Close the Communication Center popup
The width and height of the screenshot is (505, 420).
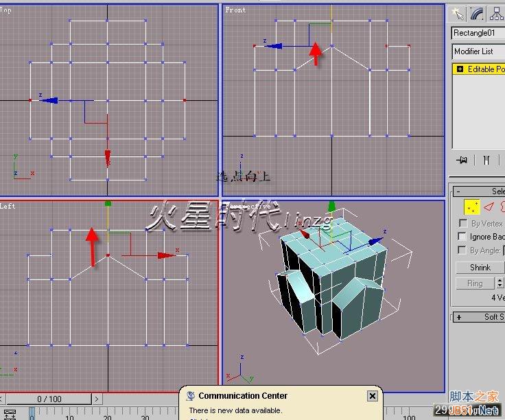tap(373, 396)
